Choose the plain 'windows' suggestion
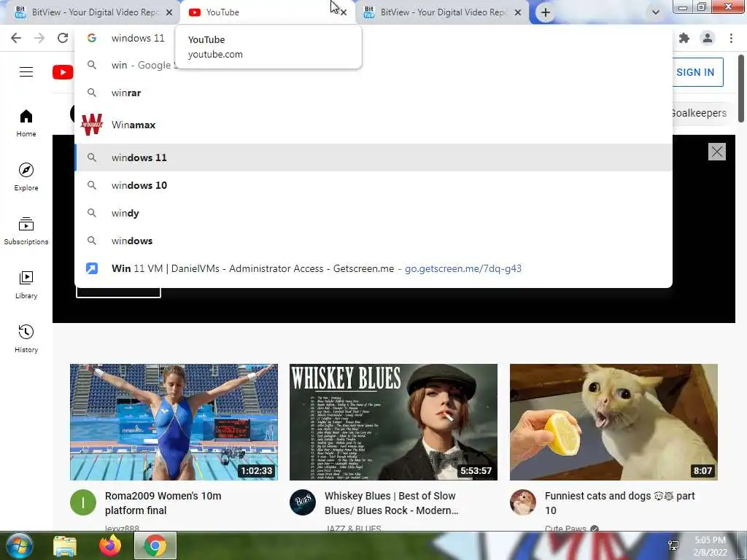 (373, 241)
